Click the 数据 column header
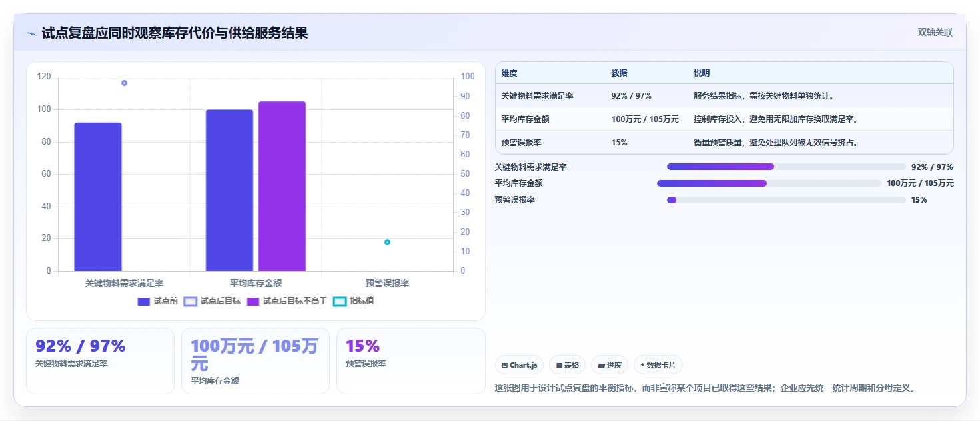This screenshot has width=980, height=421. tap(619, 73)
